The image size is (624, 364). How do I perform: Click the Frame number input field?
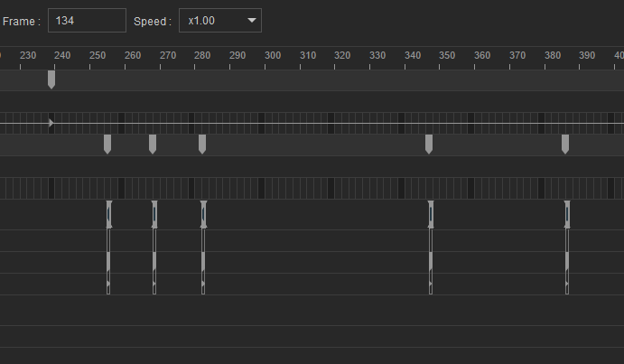(87, 20)
